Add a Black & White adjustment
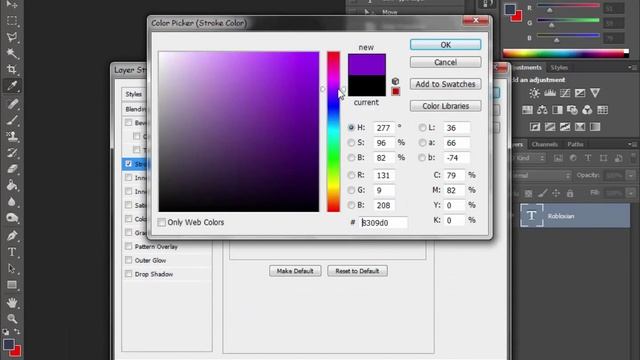This screenshot has width=640, height=360. 557,110
